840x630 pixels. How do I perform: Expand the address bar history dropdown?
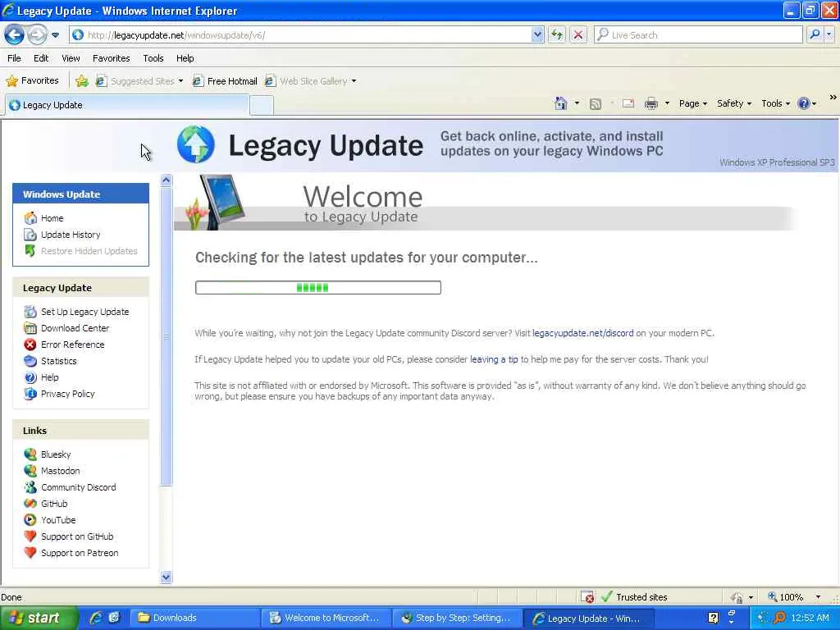click(x=537, y=35)
